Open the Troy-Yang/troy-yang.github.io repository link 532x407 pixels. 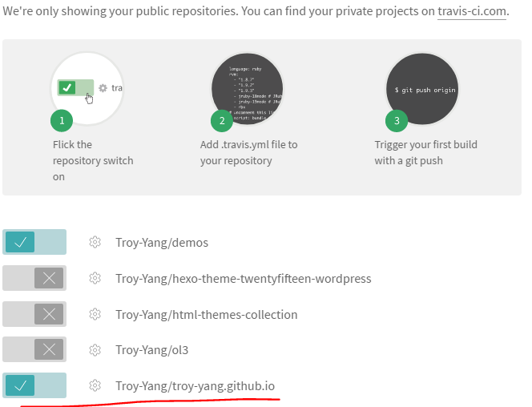(x=195, y=386)
